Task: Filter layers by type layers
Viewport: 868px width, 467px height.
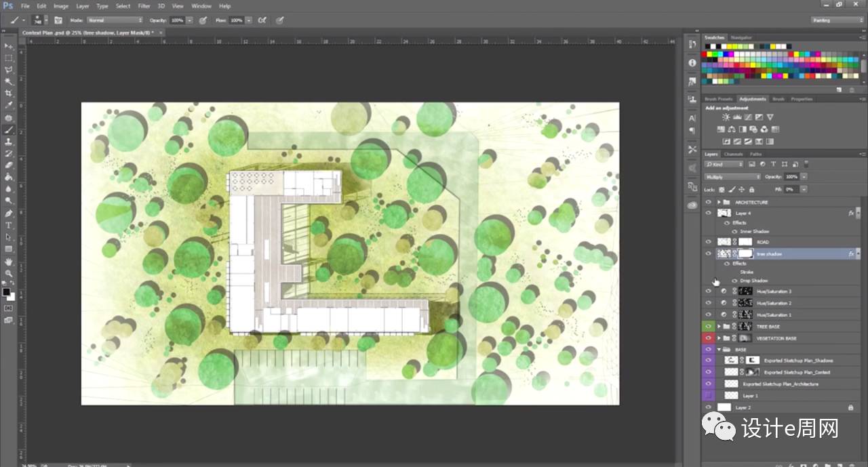Action: pyautogui.click(x=773, y=164)
